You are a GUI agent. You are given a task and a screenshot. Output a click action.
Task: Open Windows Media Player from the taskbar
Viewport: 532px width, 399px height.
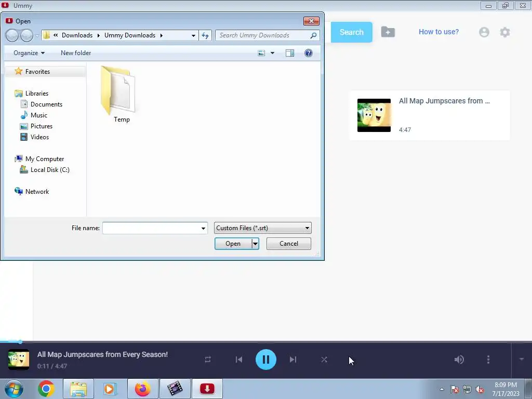pyautogui.click(x=110, y=389)
